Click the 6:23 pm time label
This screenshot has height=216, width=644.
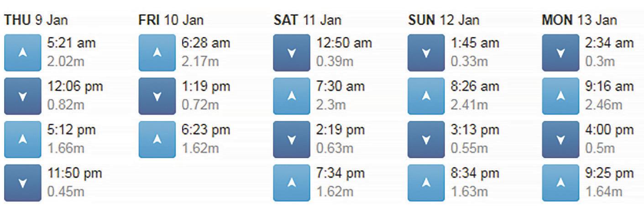point(206,130)
